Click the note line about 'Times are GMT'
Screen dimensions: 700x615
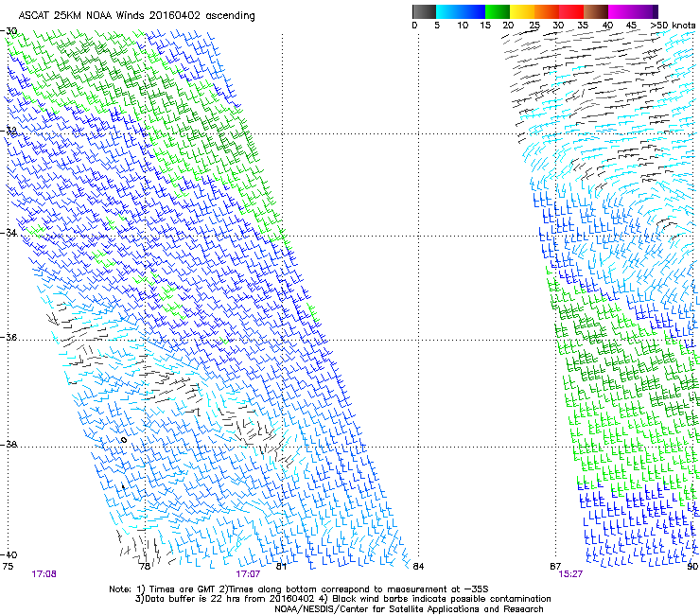pos(299,589)
